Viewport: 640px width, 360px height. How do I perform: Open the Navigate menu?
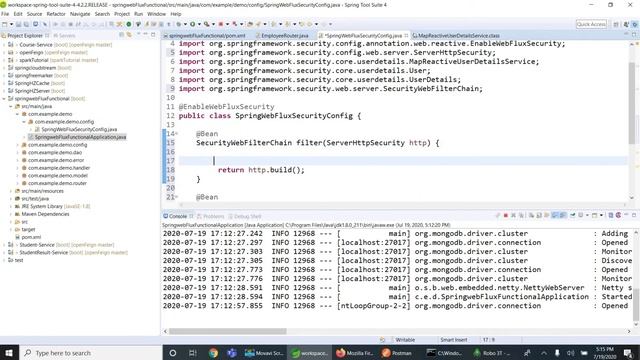click(x=80, y=14)
